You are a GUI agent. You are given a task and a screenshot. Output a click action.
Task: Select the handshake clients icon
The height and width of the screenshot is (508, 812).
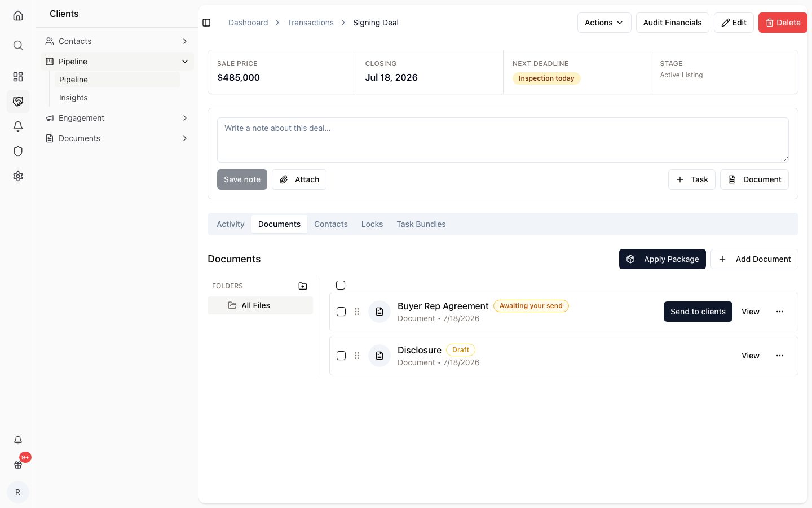coord(18,102)
